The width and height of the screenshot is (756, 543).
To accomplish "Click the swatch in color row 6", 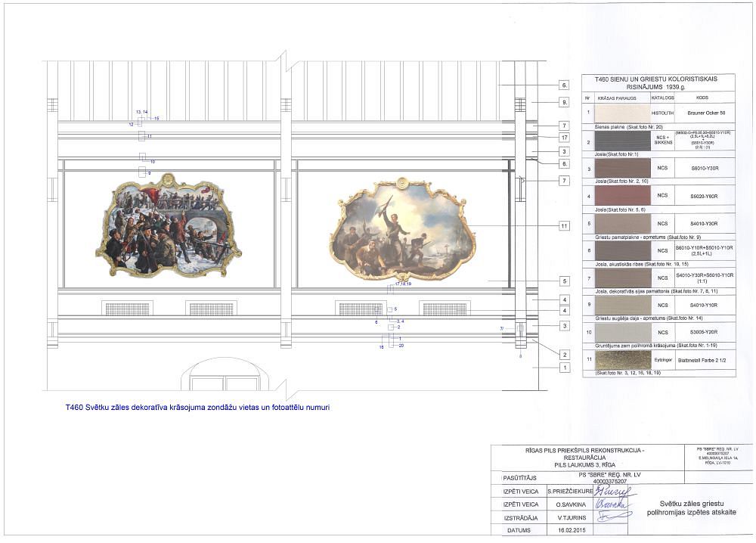I will [622, 251].
